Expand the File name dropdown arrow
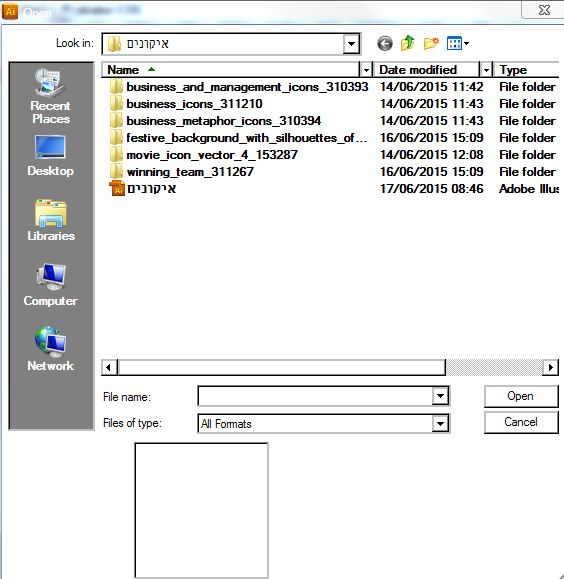The width and height of the screenshot is (564, 579). [x=440, y=396]
